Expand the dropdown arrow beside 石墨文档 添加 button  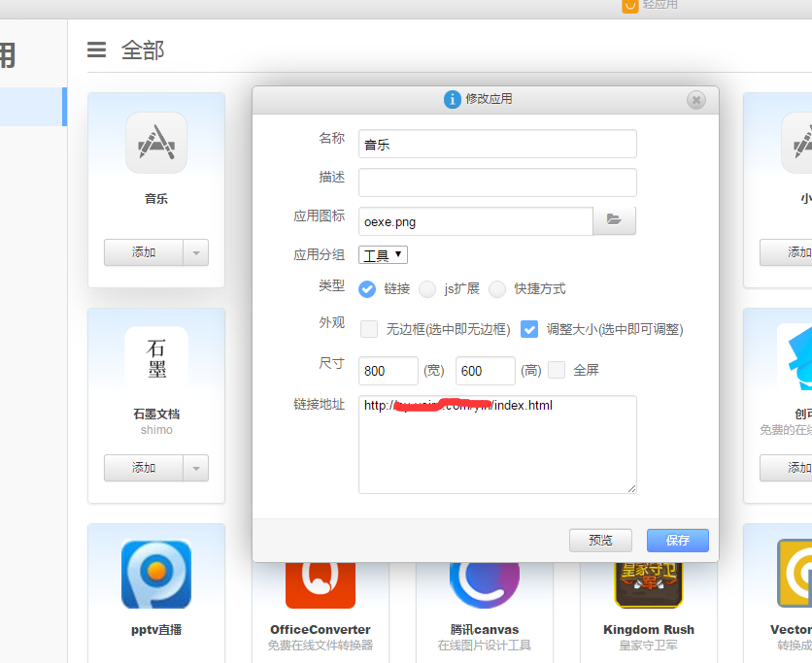[x=196, y=468]
